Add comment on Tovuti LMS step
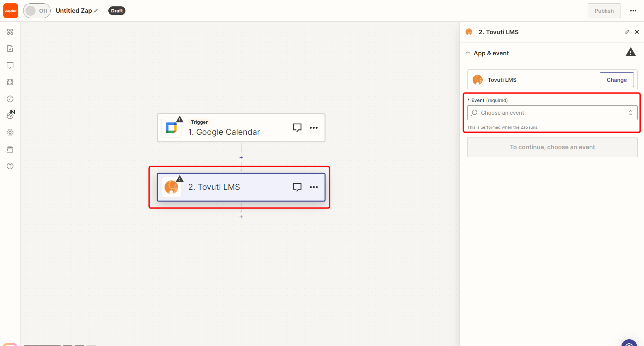Screen dimensions: 644x346 tap(297, 187)
